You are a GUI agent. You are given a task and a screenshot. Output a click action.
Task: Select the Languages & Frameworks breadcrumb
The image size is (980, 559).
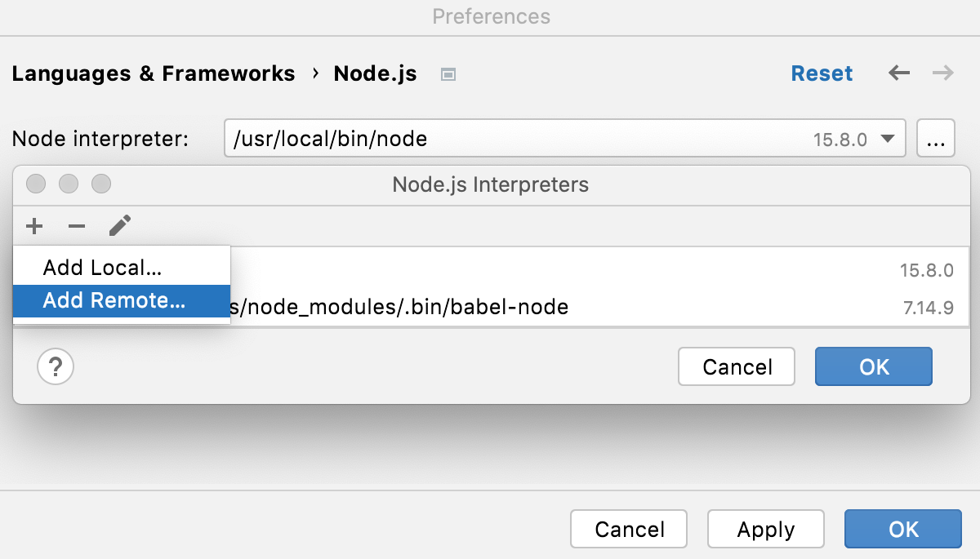pyautogui.click(x=154, y=73)
